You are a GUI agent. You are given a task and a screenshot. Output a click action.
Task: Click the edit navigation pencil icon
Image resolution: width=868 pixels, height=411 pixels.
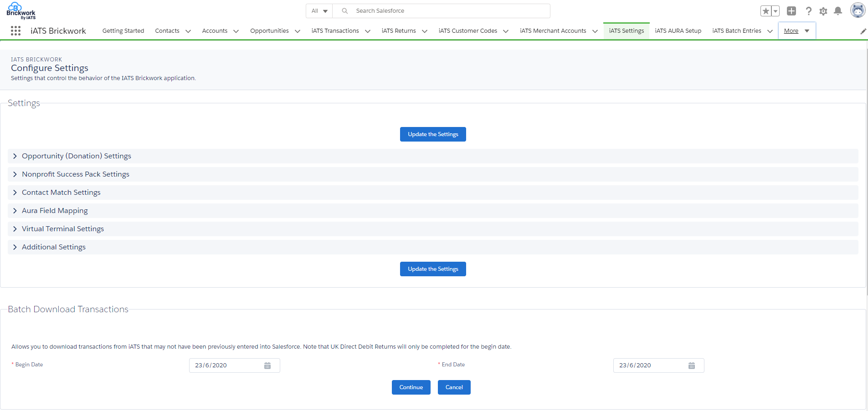pyautogui.click(x=863, y=31)
